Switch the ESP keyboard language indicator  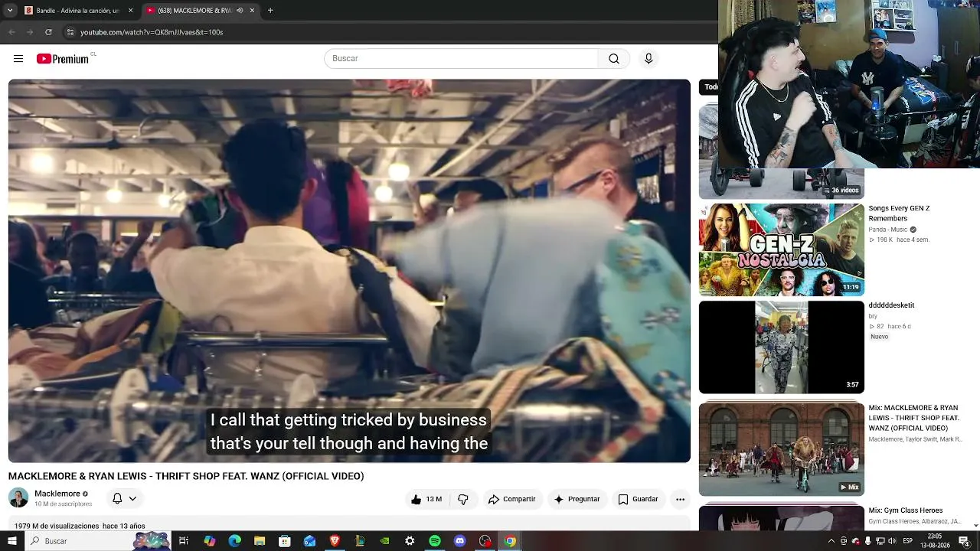(x=908, y=541)
